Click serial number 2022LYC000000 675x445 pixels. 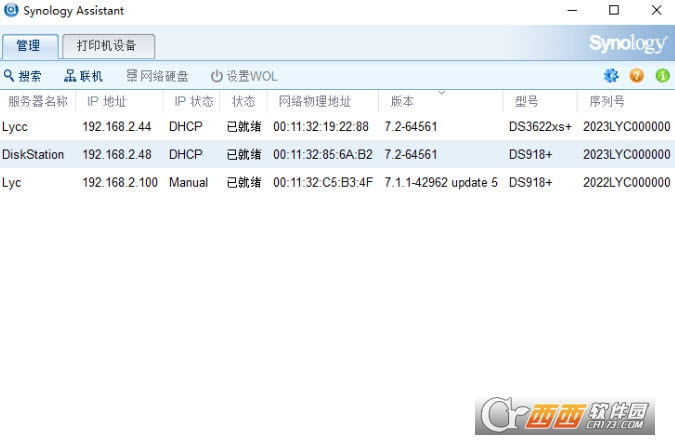tap(627, 182)
